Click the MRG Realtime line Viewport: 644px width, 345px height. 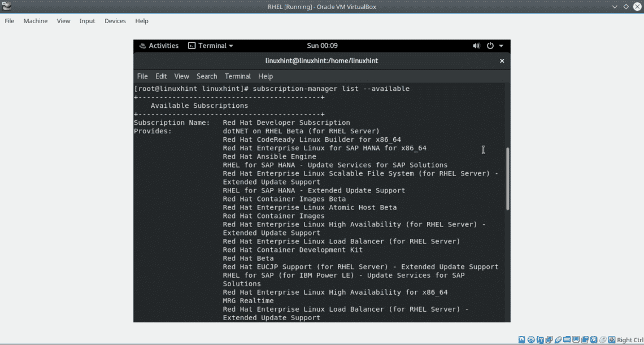point(248,300)
